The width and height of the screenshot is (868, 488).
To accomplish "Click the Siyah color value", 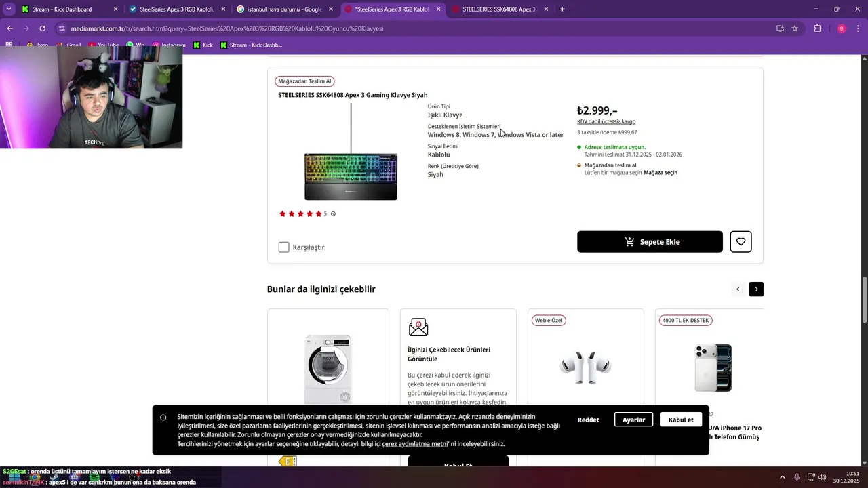I will [435, 174].
